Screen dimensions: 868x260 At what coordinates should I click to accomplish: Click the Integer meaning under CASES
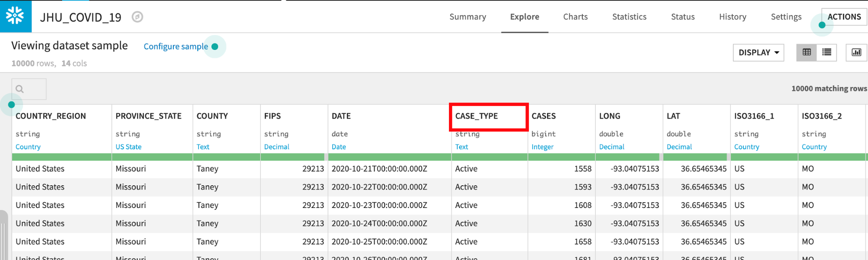point(542,147)
